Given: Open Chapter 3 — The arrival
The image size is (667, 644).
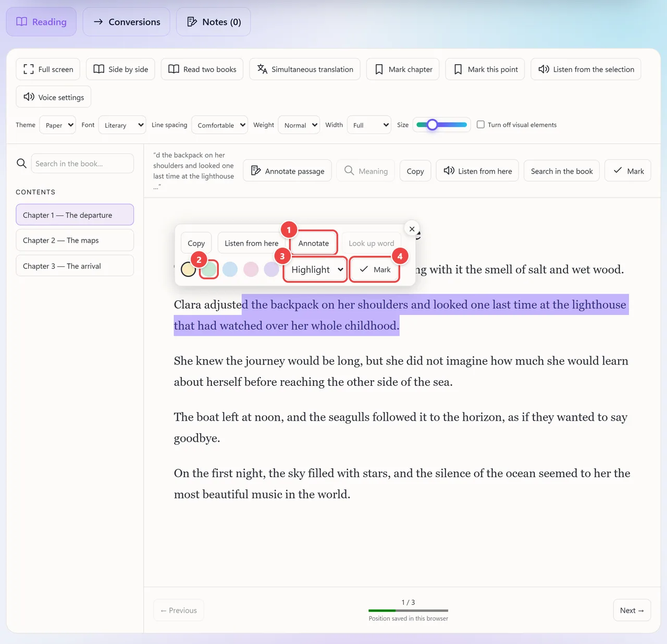Looking at the screenshot, I should (x=75, y=266).
